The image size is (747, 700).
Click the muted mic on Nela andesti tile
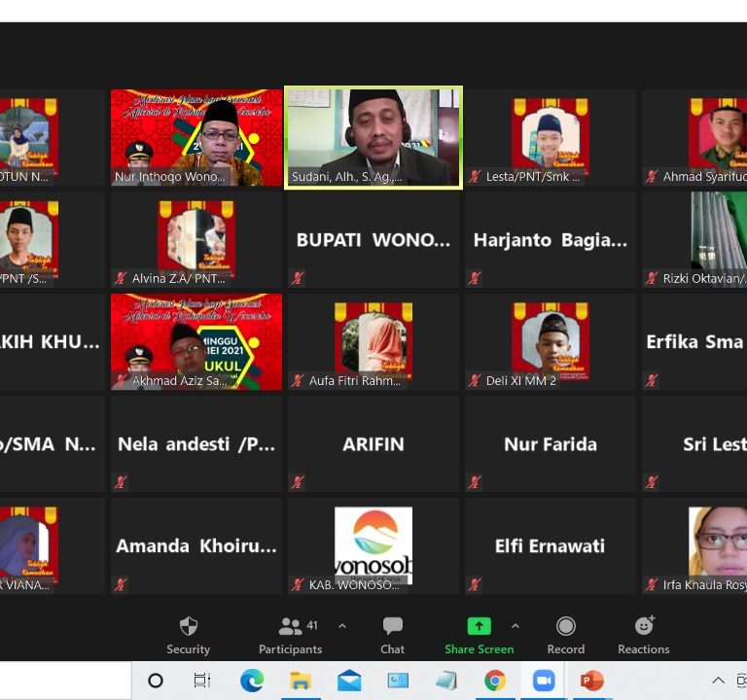click(x=121, y=482)
